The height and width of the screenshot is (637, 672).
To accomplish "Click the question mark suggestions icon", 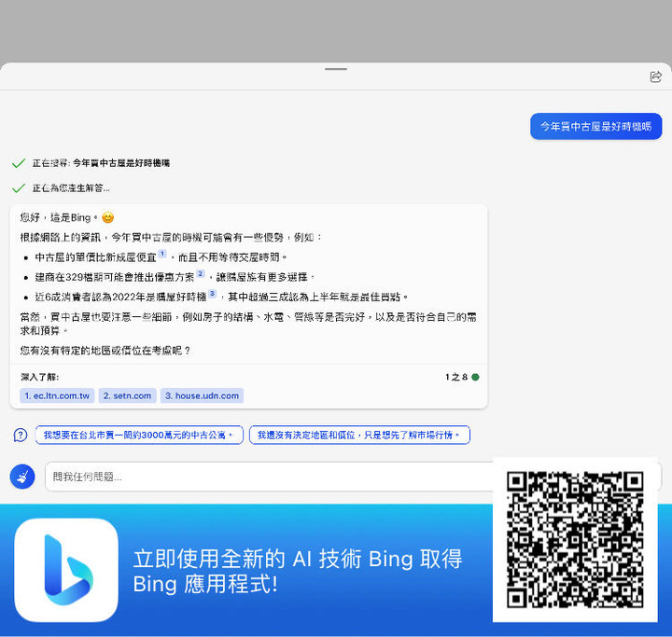I will (x=21, y=435).
